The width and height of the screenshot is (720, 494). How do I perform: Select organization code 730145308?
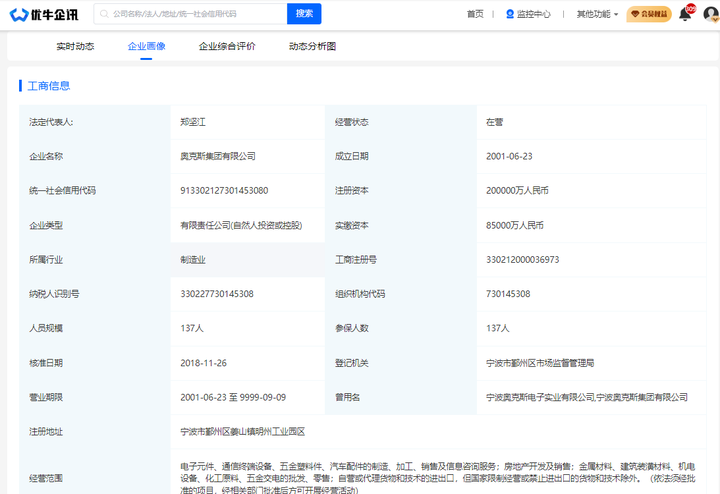pos(508,294)
